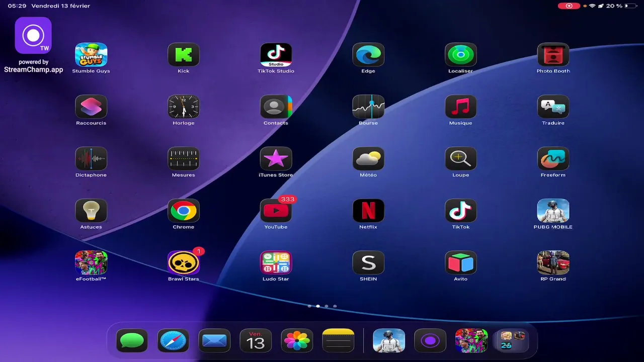Open the Bourse stocks app
The image size is (644, 362).
[368, 107]
